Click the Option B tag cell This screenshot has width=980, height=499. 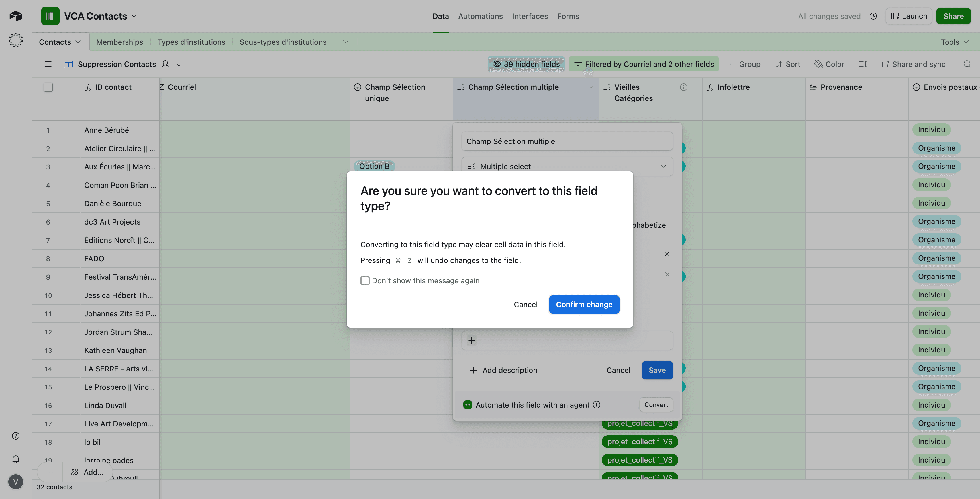[x=374, y=166]
